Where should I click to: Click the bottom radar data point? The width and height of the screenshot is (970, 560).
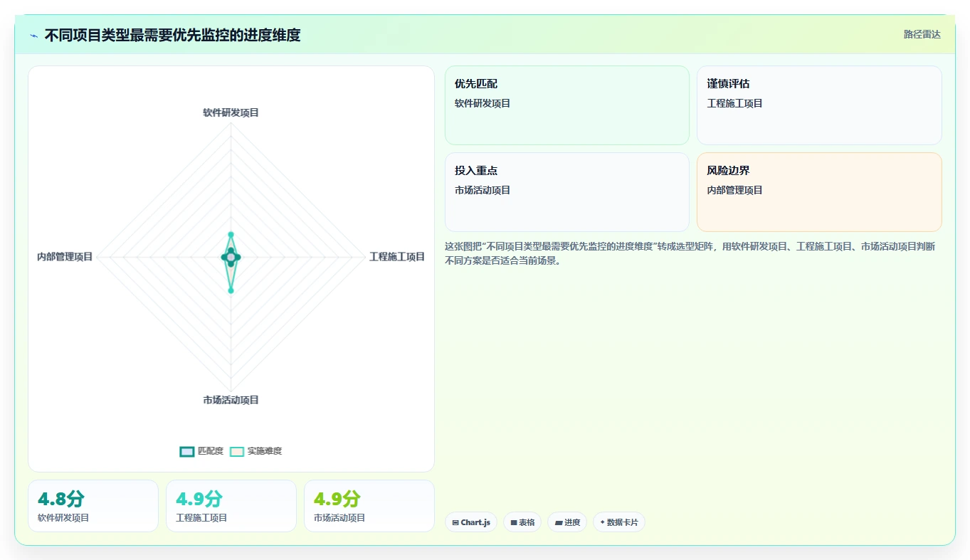(231, 290)
